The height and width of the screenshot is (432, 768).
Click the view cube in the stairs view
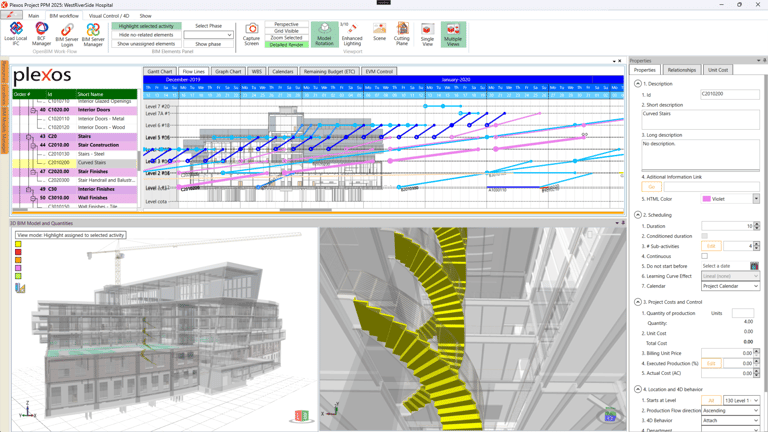[609, 415]
